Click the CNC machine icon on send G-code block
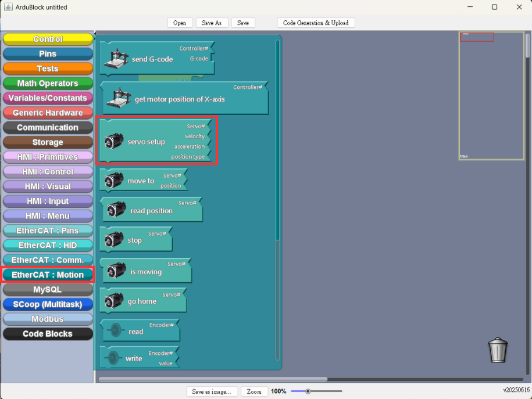 click(x=116, y=58)
